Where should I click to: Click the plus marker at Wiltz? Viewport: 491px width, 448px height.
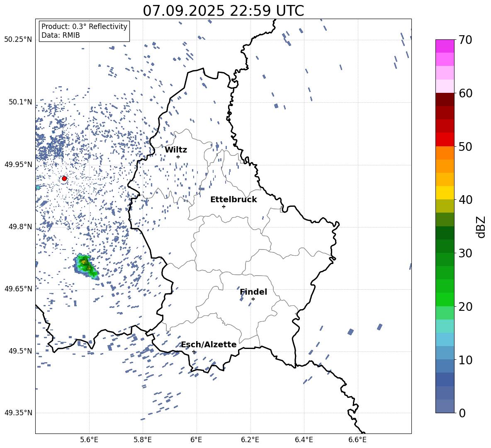pos(178,157)
